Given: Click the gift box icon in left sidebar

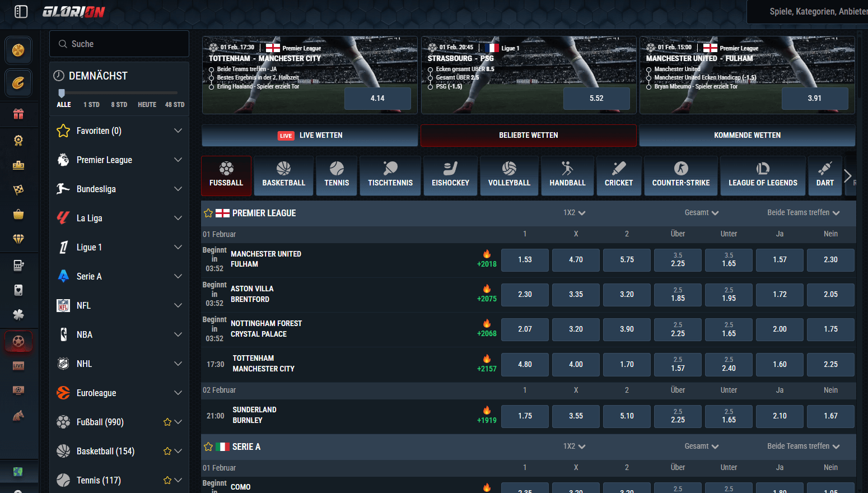Looking at the screenshot, I should [18, 114].
